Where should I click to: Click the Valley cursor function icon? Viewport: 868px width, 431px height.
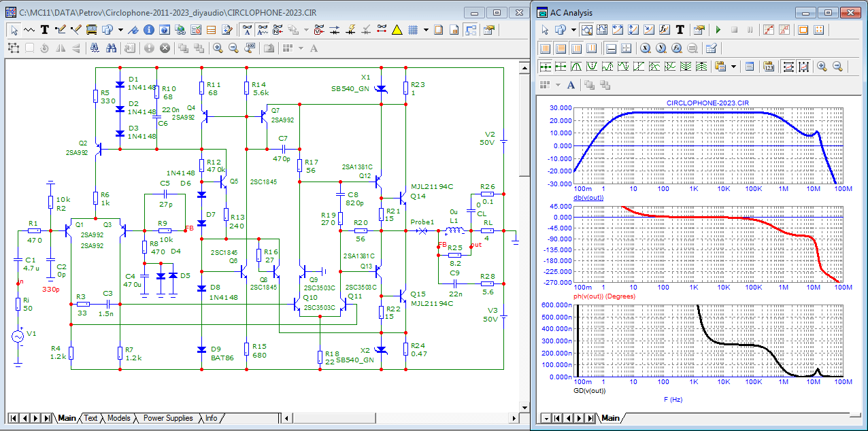pyautogui.click(x=592, y=67)
